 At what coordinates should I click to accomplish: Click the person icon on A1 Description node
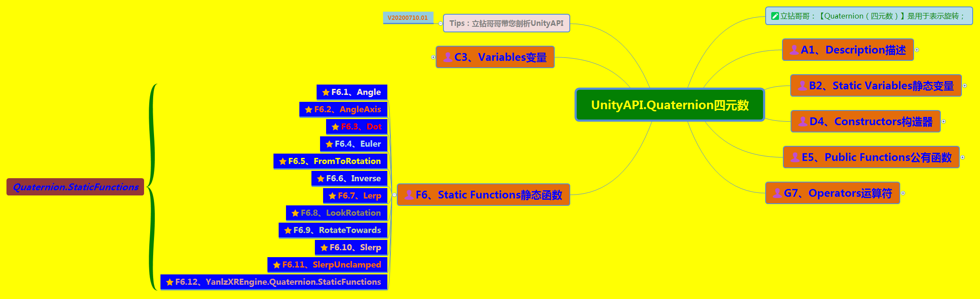pyautogui.click(x=794, y=50)
